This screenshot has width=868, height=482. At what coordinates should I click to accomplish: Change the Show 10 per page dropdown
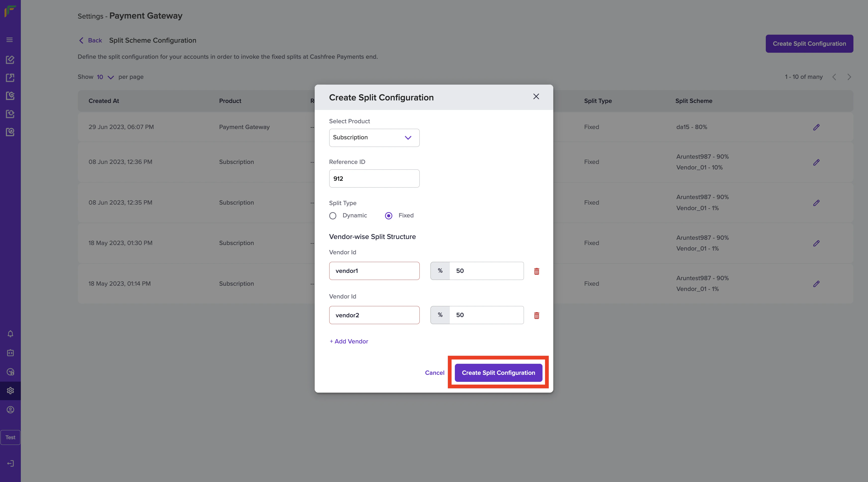(x=105, y=77)
